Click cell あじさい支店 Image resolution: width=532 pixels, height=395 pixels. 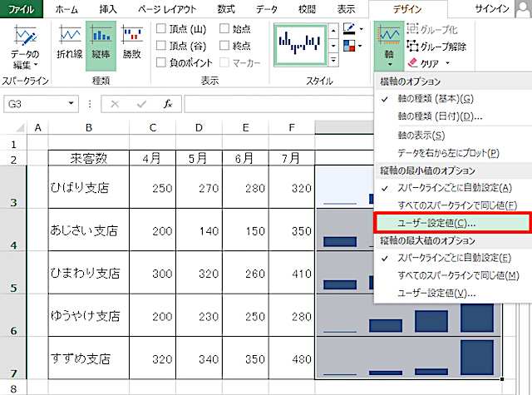(89, 230)
